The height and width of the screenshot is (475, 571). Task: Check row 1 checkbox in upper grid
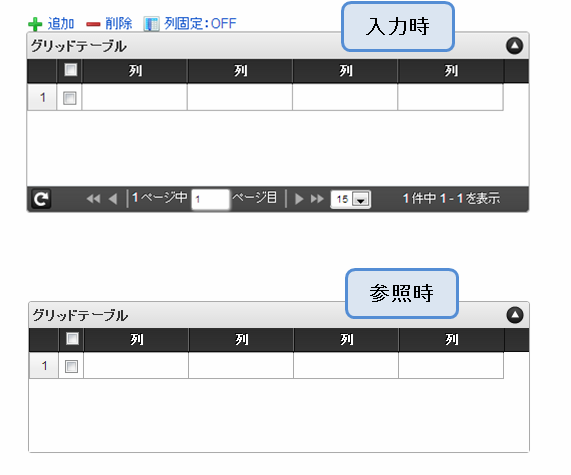click(x=70, y=98)
